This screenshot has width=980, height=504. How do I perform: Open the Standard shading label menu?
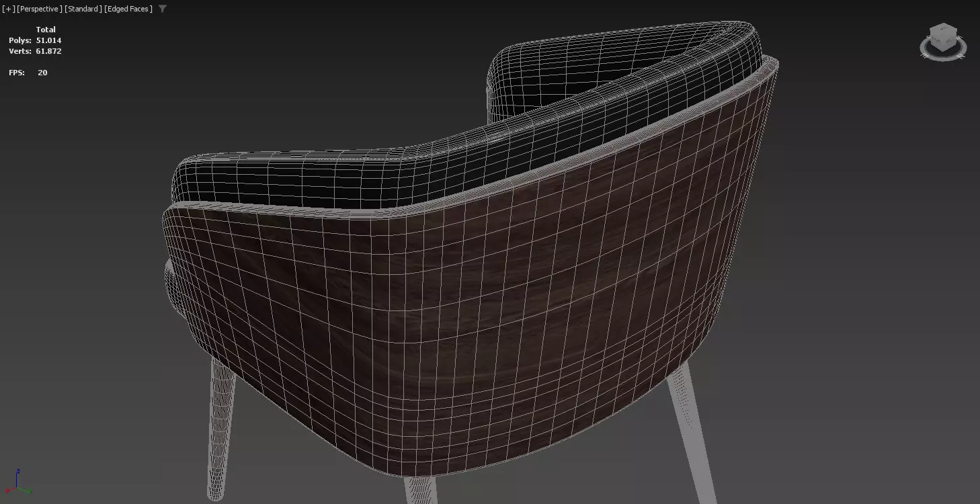point(83,9)
